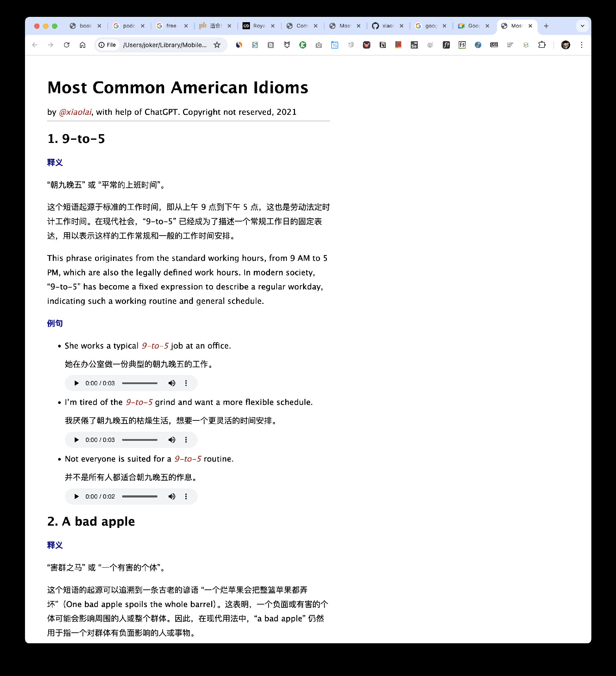Open the Extensions puzzle icon
Image resolution: width=616 pixels, height=676 pixels.
[542, 45]
